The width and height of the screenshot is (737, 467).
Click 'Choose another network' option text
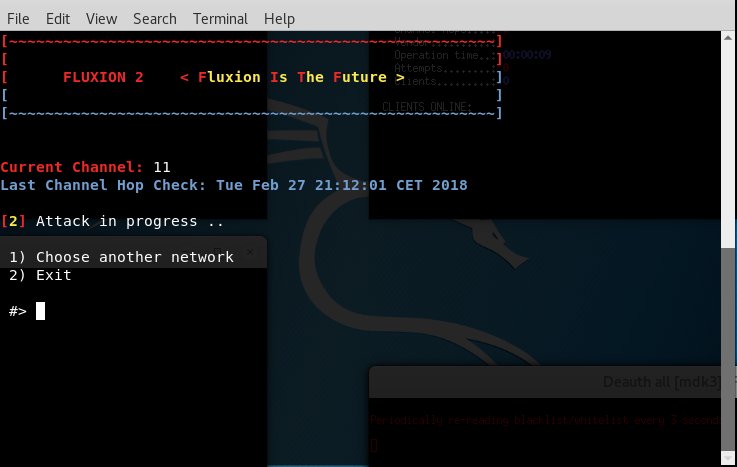click(134, 257)
